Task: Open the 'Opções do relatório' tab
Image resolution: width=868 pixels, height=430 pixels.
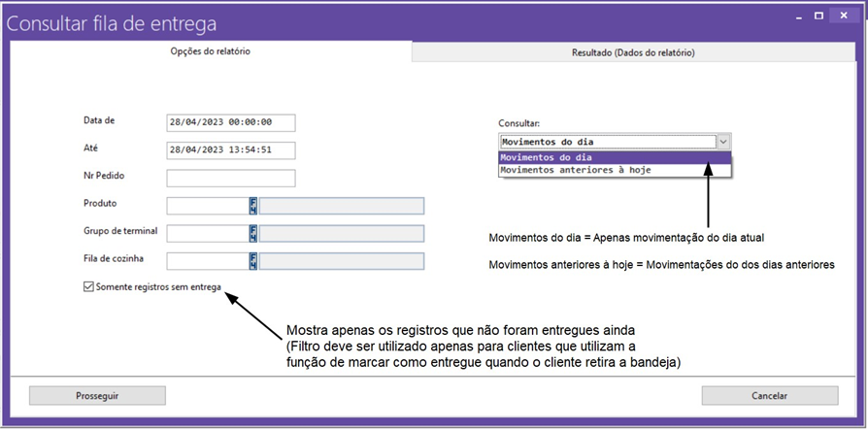Action: pos(210,51)
